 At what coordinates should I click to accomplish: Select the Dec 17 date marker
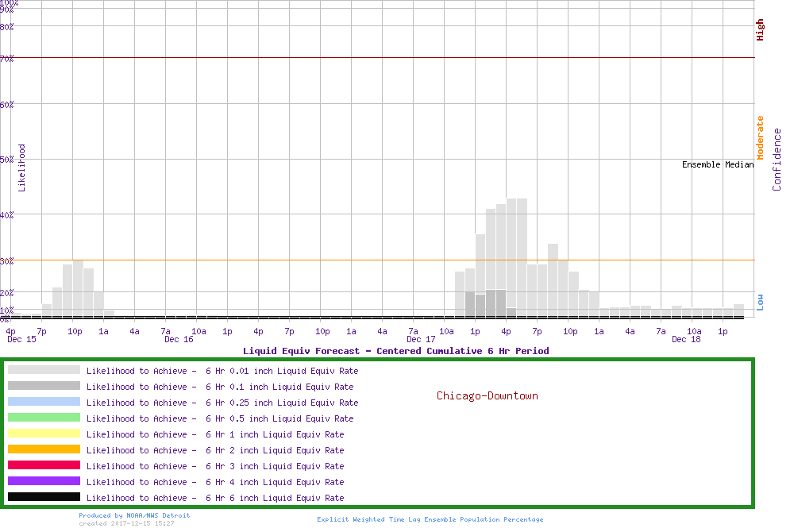coord(420,340)
